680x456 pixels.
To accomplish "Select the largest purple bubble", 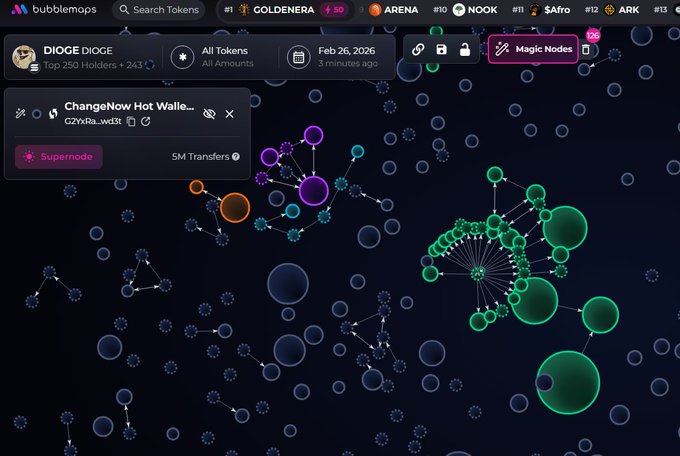I will point(314,190).
